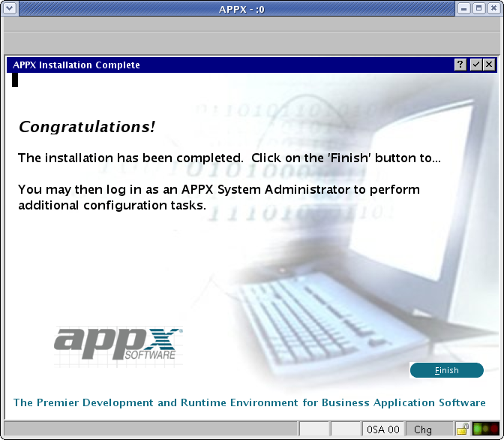Click the 'APPX Installation Complete' dialog title
This screenshot has height=440, width=504.
(76, 65)
